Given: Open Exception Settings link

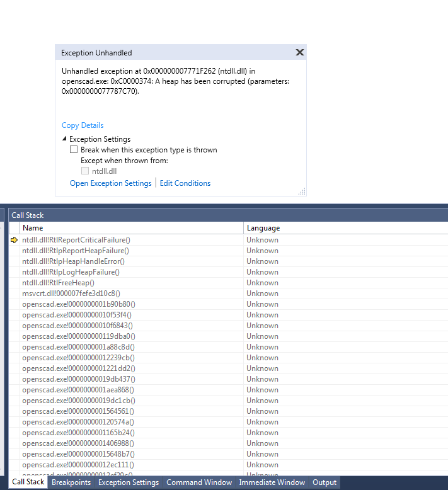Looking at the screenshot, I should click(x=110, y=183).
